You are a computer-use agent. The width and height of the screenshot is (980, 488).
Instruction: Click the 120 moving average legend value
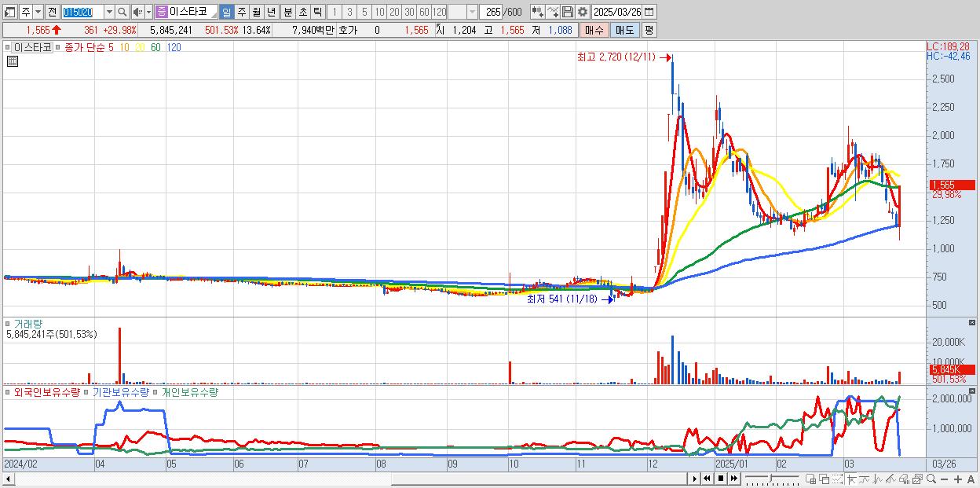pos(174,47)
